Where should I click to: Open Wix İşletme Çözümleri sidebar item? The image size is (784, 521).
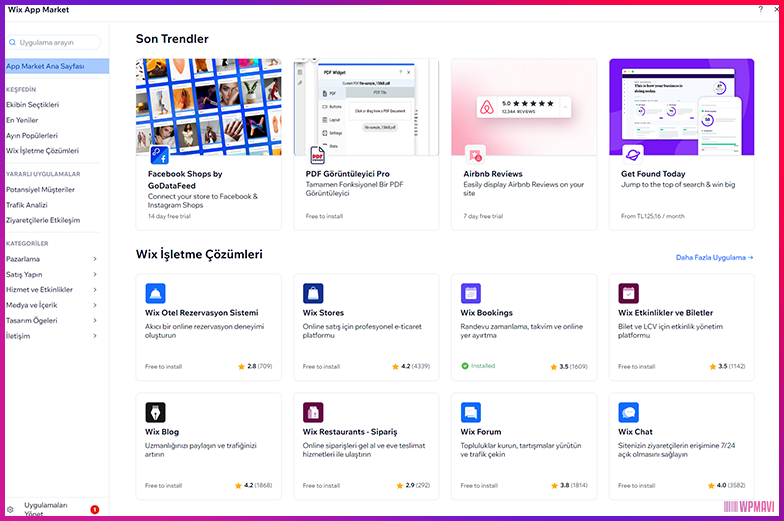(42, 150)
